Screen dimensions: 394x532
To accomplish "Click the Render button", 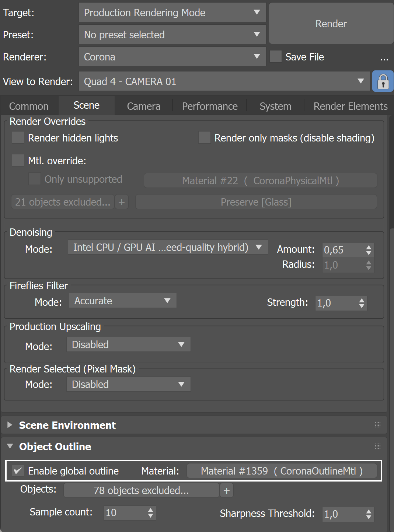I will (331, 24).
